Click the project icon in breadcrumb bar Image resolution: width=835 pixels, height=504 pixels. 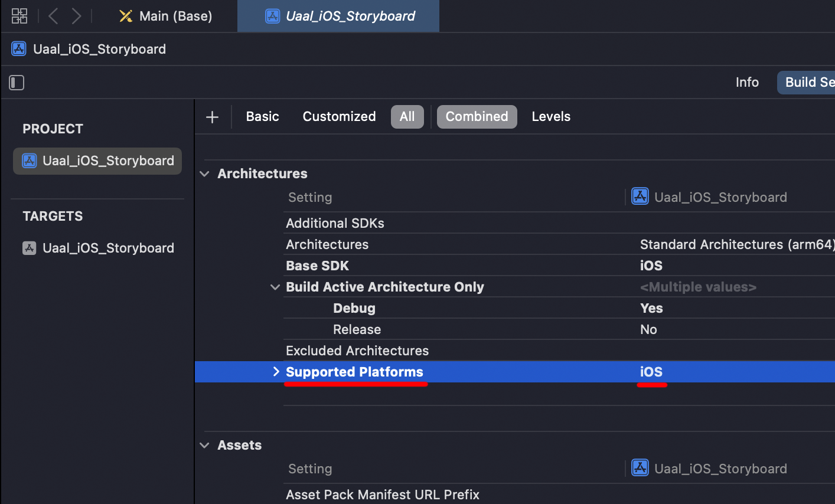pos(19,49)
